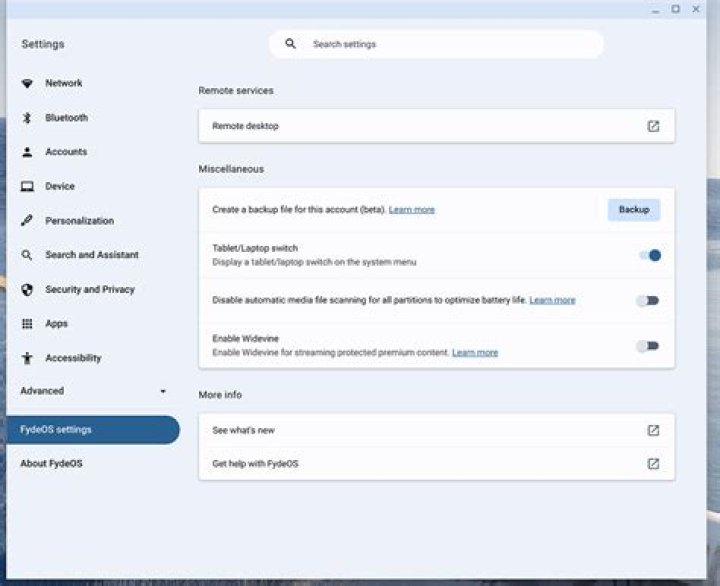Click the Personalization brush icon

[x=27, y=220]
